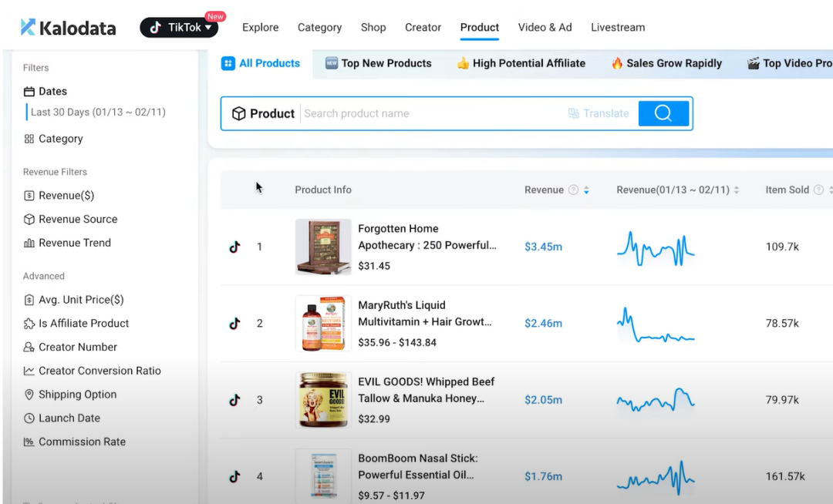
Task: Expand the Revenue($) filter
Action: [x=66, y=196]
